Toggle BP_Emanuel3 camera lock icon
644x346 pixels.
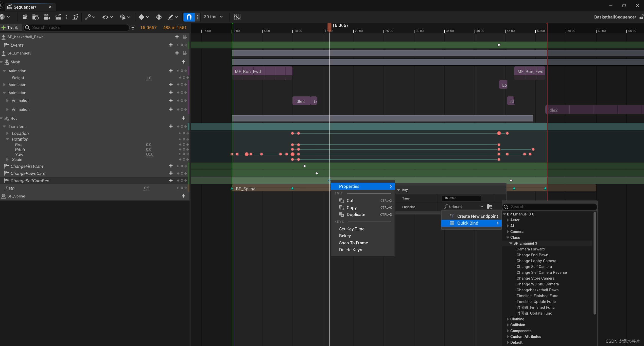point(185,53)
